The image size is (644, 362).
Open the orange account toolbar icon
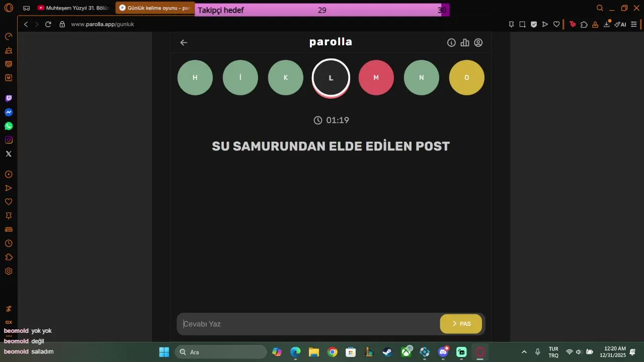tap(595, 24)
